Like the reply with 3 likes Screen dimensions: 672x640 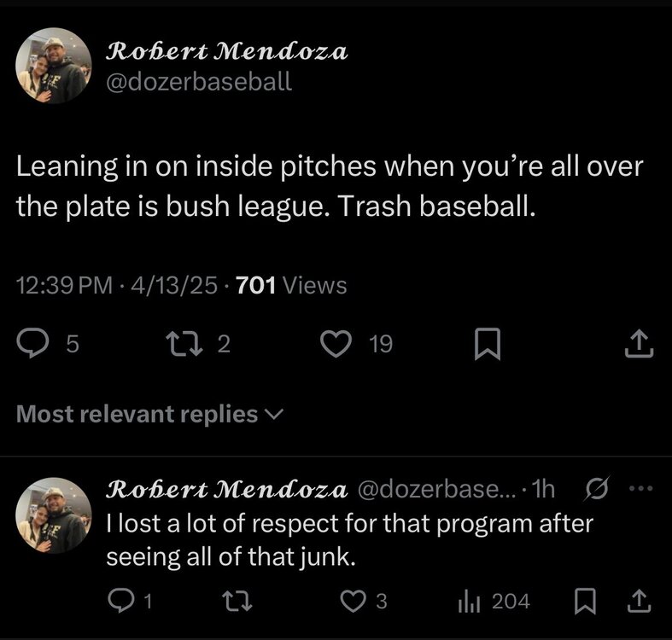[x=353, y=602]
